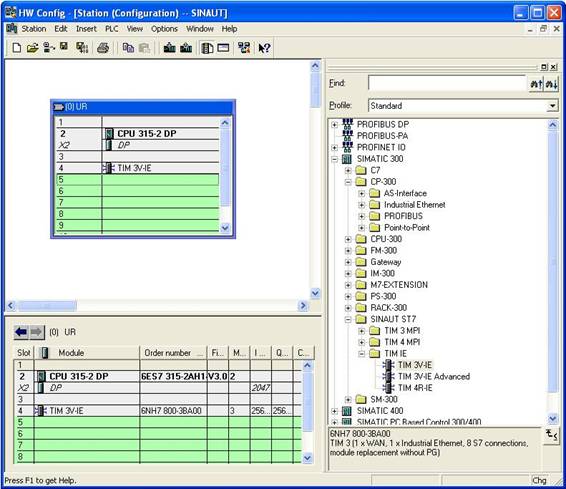Click the Print toolbar icon
The height and width of the screenshot is (489, 566).
point(103,48)
